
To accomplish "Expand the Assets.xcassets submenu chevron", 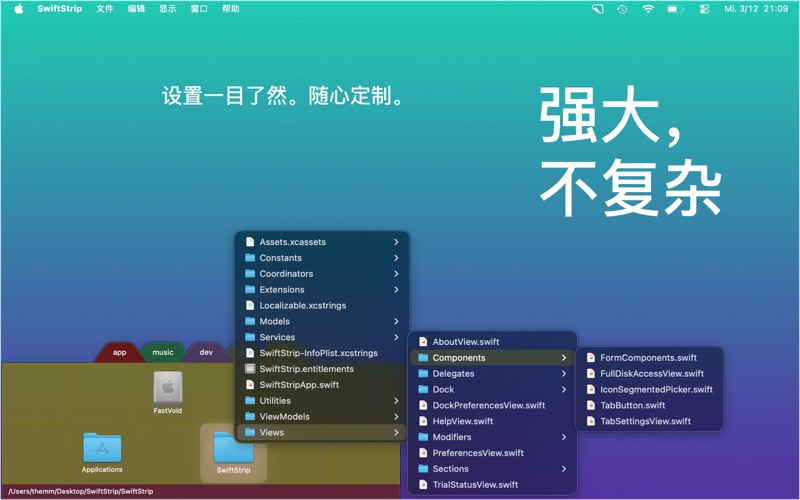I will pyautogui.click(x=396, y=242).
